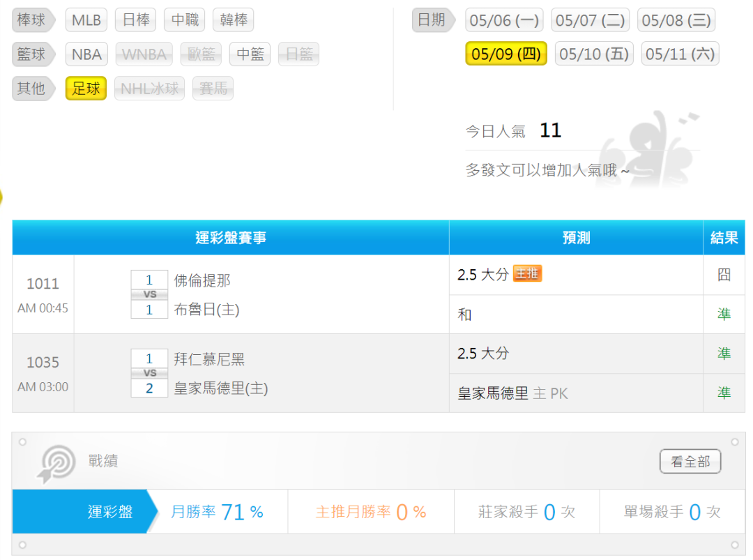Click the 歐籃 basketball filter
The image size is (753, 560).
point(201,54)
